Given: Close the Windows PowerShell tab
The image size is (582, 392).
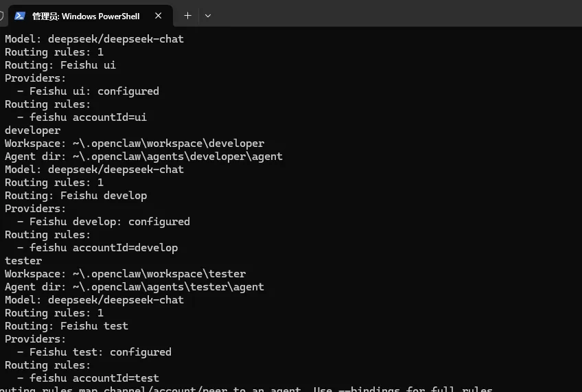Looking at the screenshot, I should click(159, 16).
